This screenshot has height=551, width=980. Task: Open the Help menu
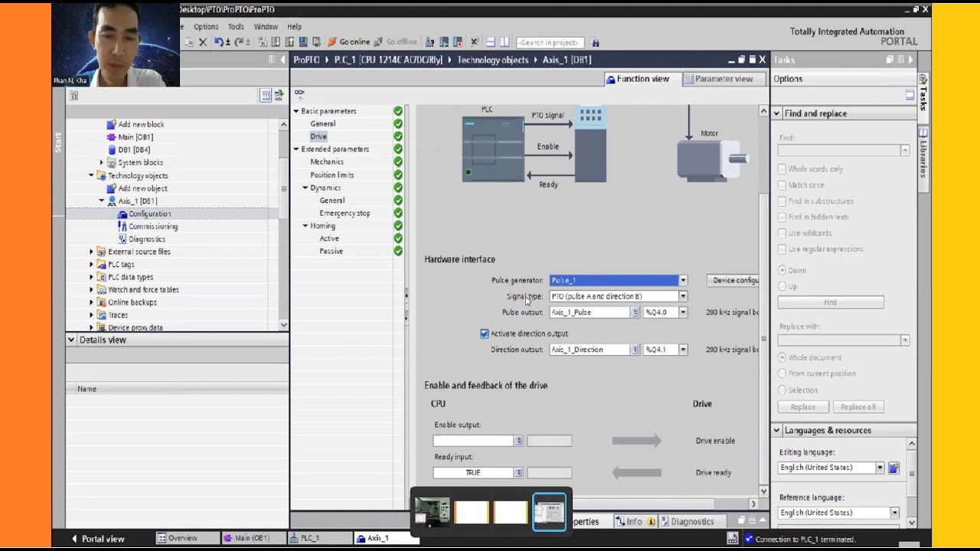click(294, 27)
